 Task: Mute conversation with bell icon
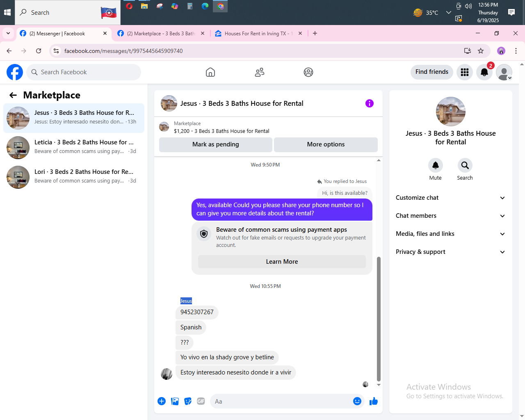click(x=436, y=165)
